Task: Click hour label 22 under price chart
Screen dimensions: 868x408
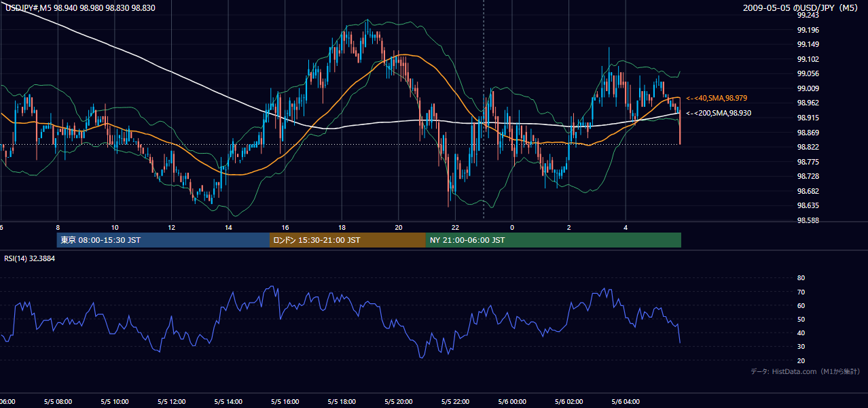Action: [x=455, y=227]
